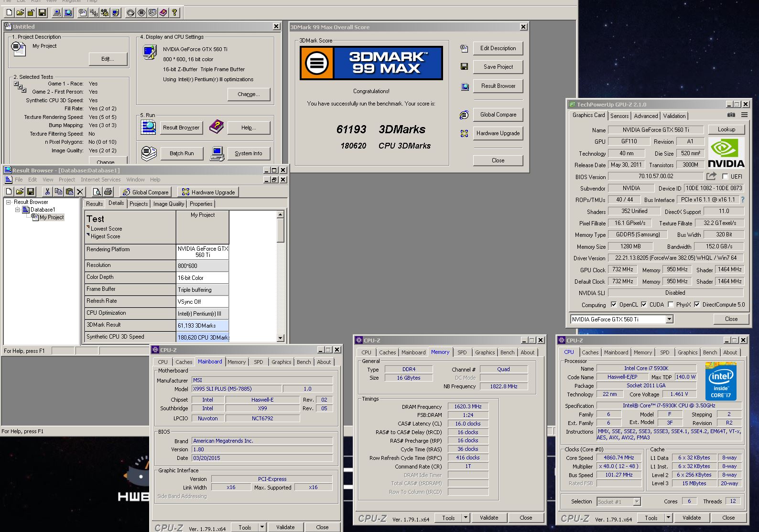Toggle the OpenCL checkbox in GPU-Z
This screenshot has height=532, width=759.
(x=614, y=305)
